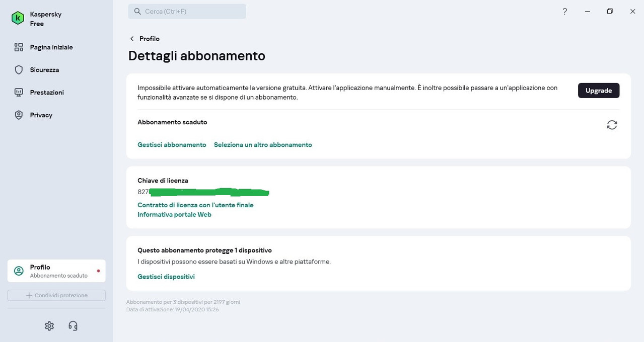
Task: Click the Kaspersky logo icon
Action: pos(18,19)
